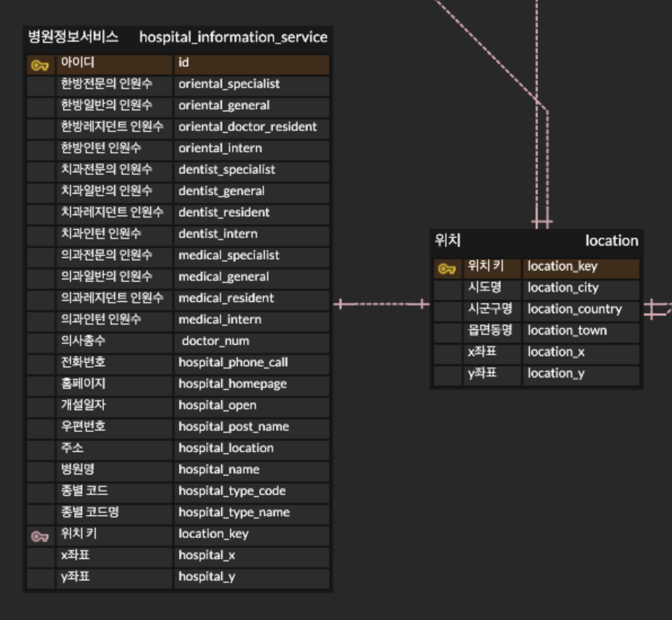Select location_x column
The width and height of the screenshot is (672, 620).
(581, 355)
